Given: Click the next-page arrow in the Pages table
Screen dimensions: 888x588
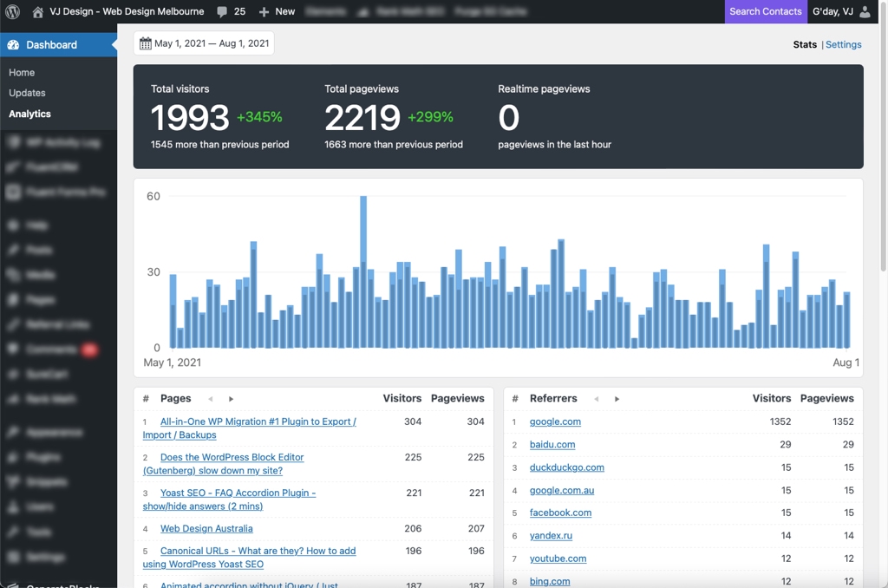Looking at the screenshot, I should (x=230, y=398).
